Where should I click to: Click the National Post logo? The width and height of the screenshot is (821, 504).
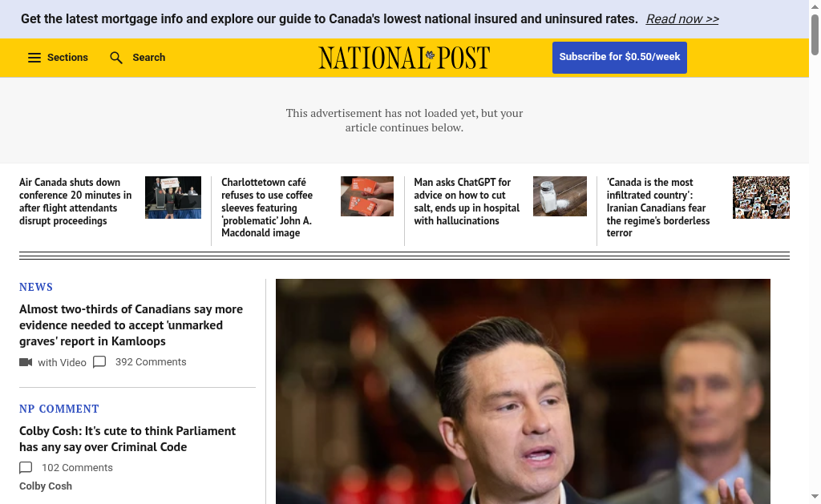(404, 58)
